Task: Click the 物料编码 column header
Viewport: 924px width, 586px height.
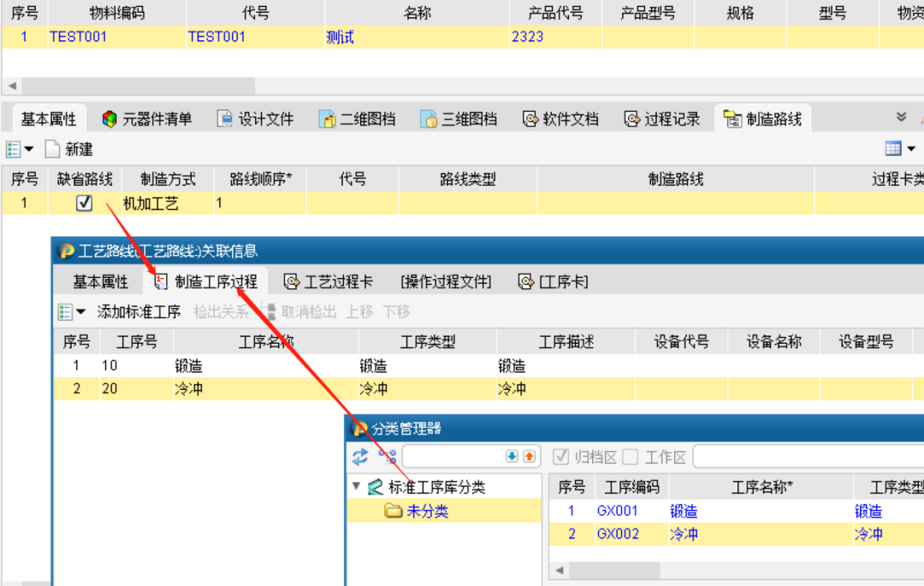Action: [x=116, y=13]
